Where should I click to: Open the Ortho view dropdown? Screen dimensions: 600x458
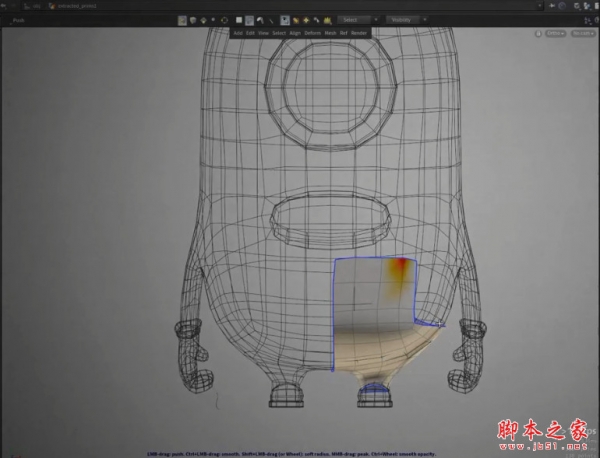point(556,34)
